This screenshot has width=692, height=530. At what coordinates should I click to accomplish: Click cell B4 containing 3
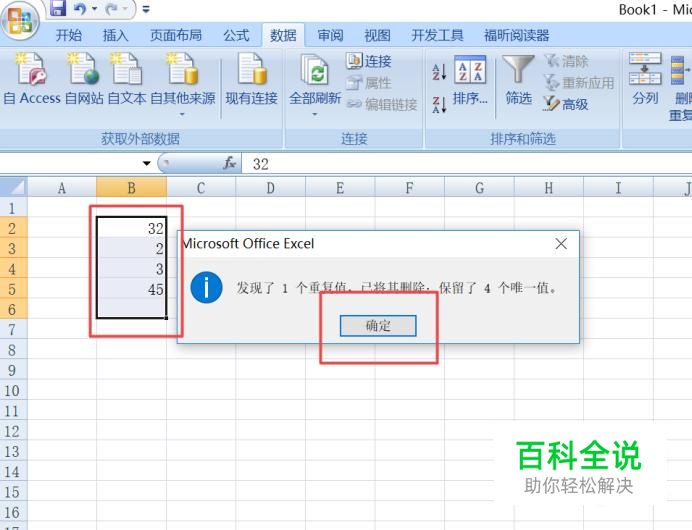point(132,269)
